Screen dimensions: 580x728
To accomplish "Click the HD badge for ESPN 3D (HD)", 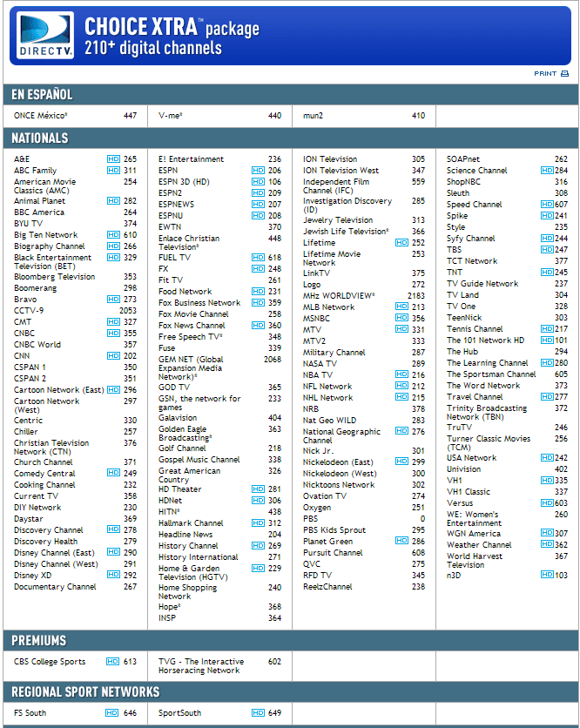I will pos(258,182).
